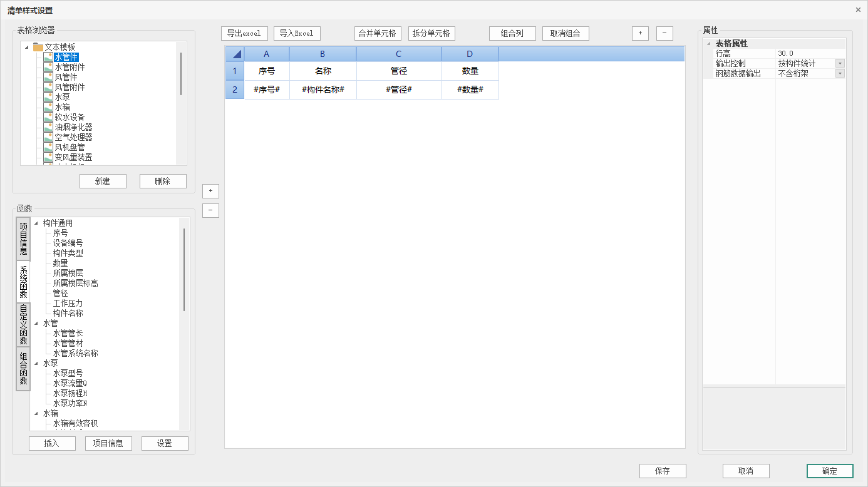
Task: Open the 钢筋数据输出 dropdown arrow
Action: tap(840, 73)
